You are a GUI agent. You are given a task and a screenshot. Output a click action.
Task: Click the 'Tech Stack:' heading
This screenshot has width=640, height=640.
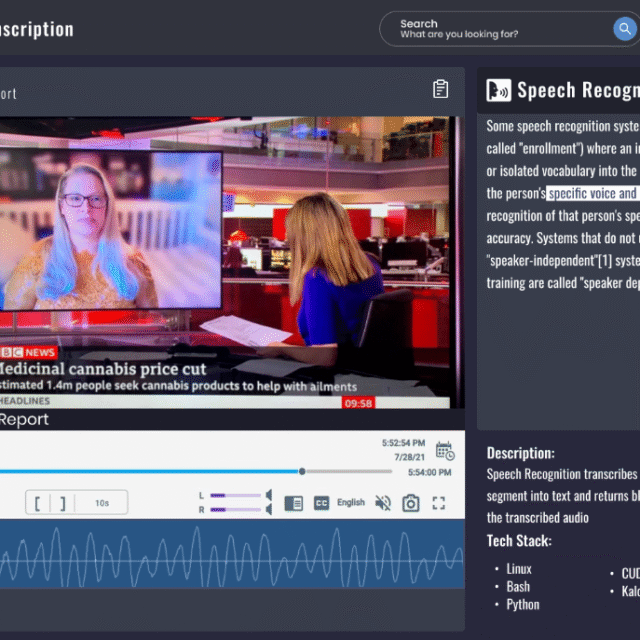pos(519,541)
